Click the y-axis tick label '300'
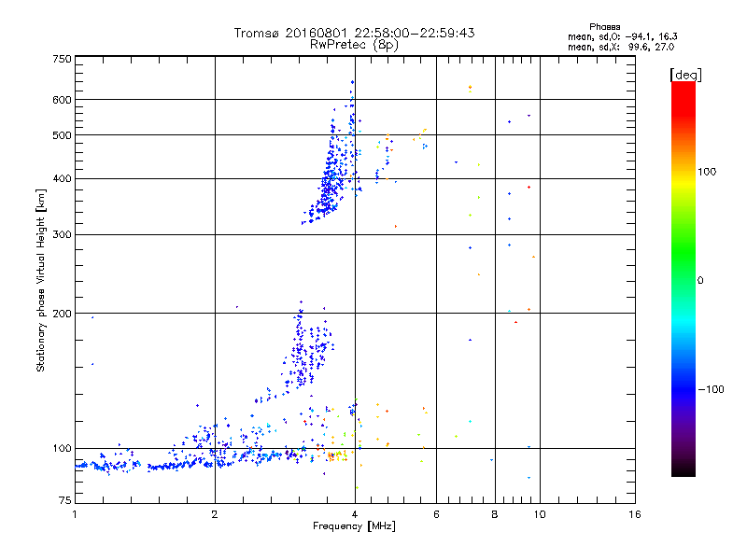 [x=62, y=235]
